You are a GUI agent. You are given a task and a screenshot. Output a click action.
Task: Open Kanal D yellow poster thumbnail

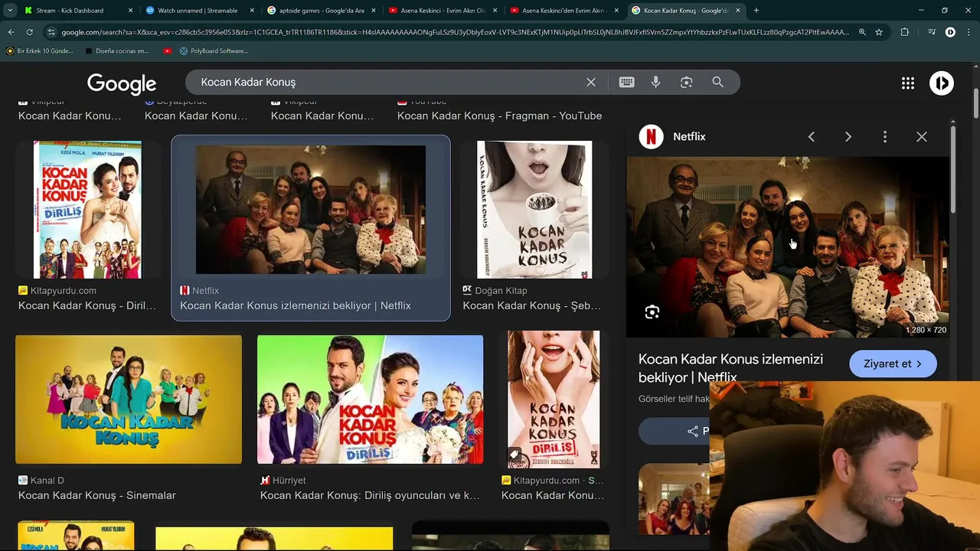pos(129,399)
